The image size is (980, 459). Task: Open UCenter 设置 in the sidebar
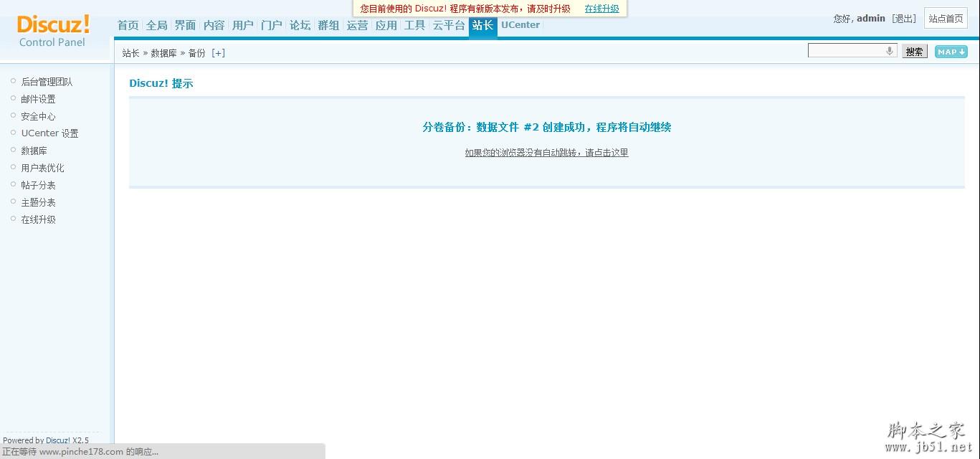(49, 133)
